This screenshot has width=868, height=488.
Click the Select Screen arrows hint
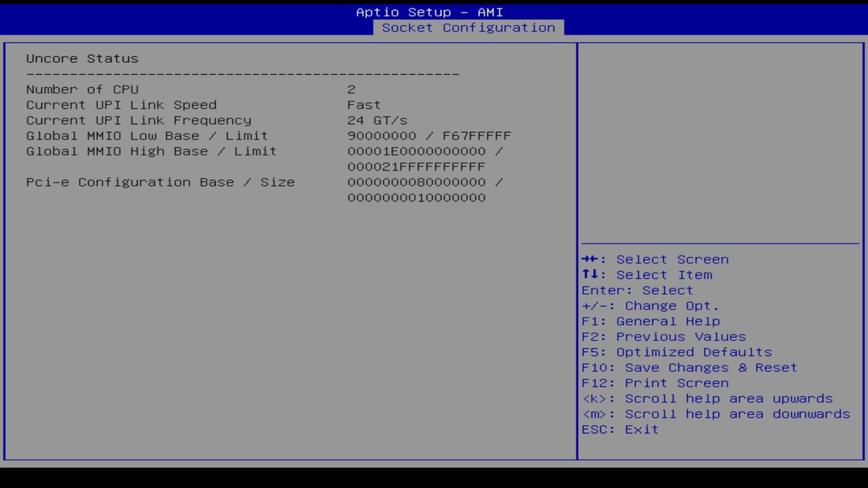tap(654, 259)
